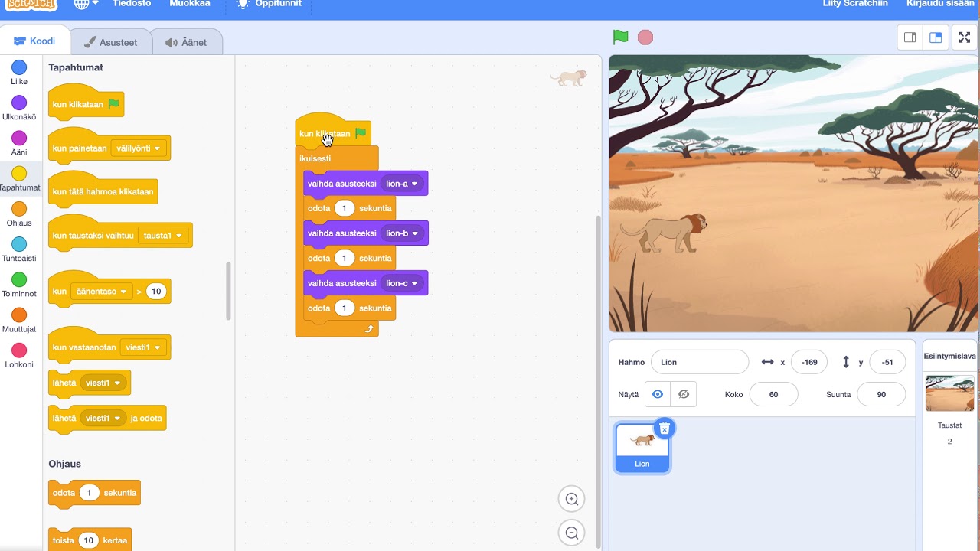The height and width of the screenshot is (551, 980).
Task: Open the lion-c costume dropdown
Action: (403, 283)
